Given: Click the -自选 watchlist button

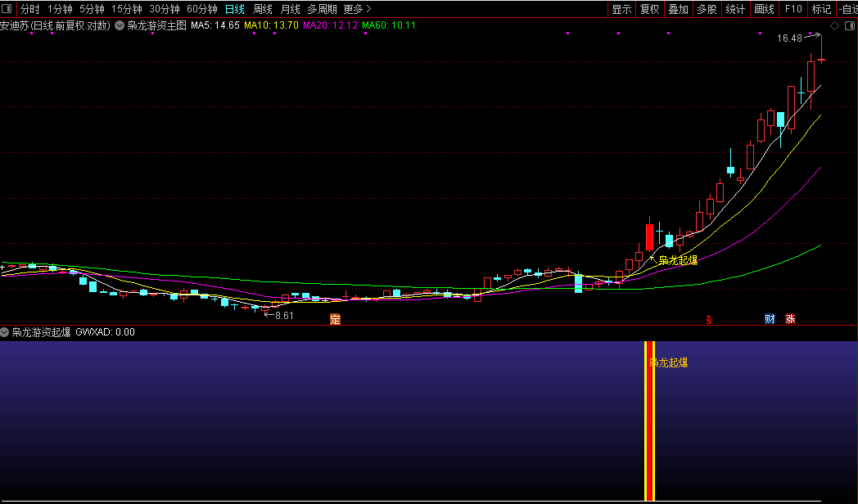Looking at the screenshot, I should [x=847, y=9].
